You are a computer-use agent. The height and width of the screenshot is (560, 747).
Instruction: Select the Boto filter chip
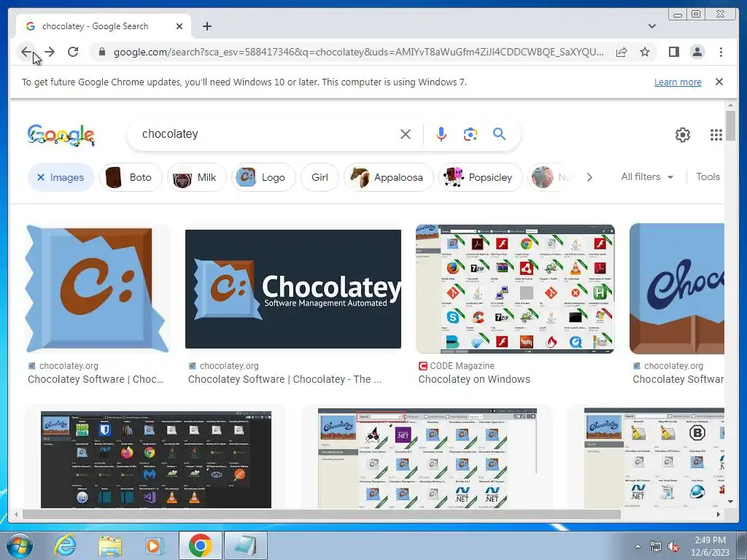131,177
